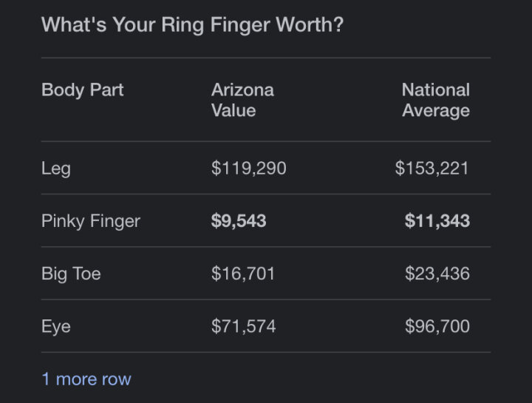Select the Body Part column header
This screenshot has height=403, width=532.
point(83,90)
